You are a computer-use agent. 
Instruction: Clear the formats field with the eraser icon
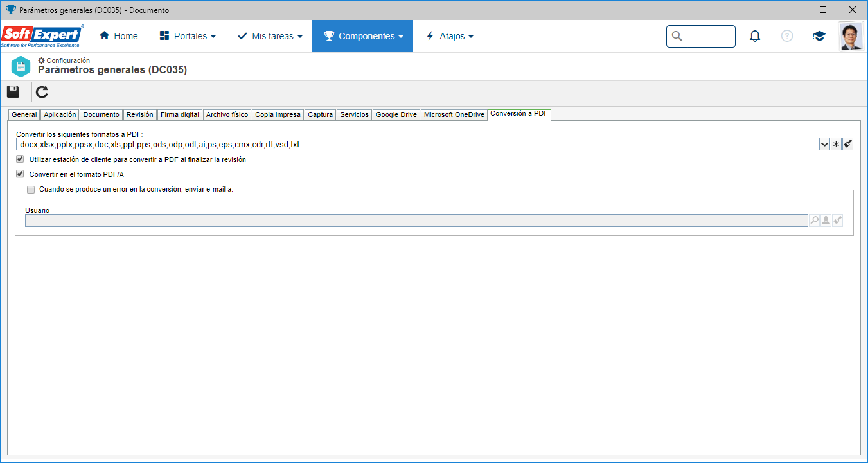click(847, 145)
